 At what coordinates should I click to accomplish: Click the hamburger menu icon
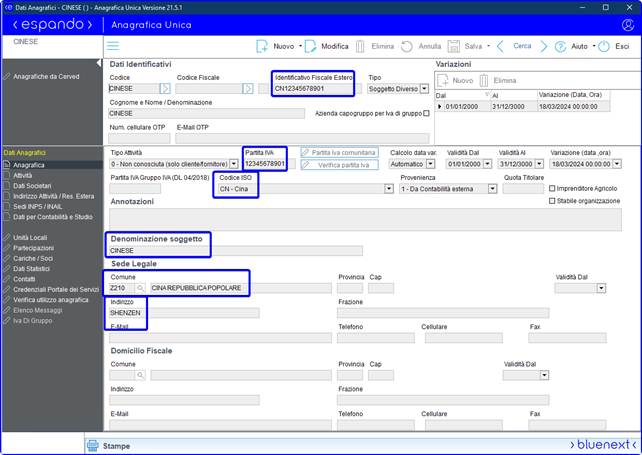click(x=113, y=46)
